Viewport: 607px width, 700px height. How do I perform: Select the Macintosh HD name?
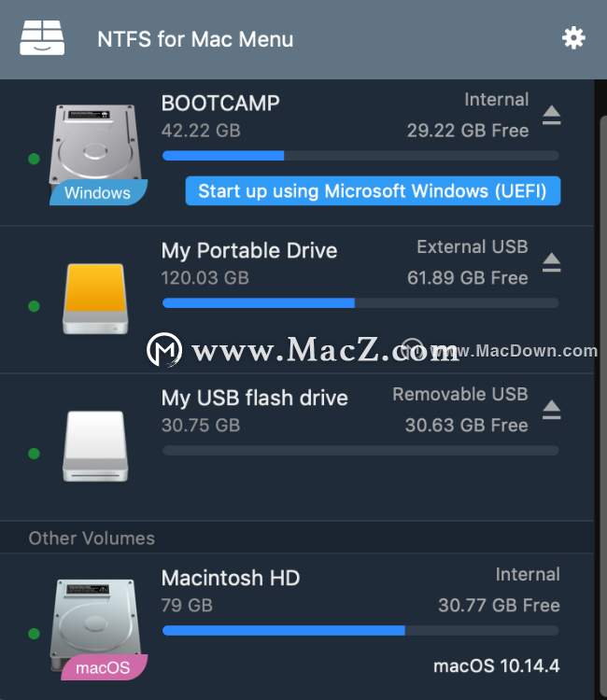point(230,578)
